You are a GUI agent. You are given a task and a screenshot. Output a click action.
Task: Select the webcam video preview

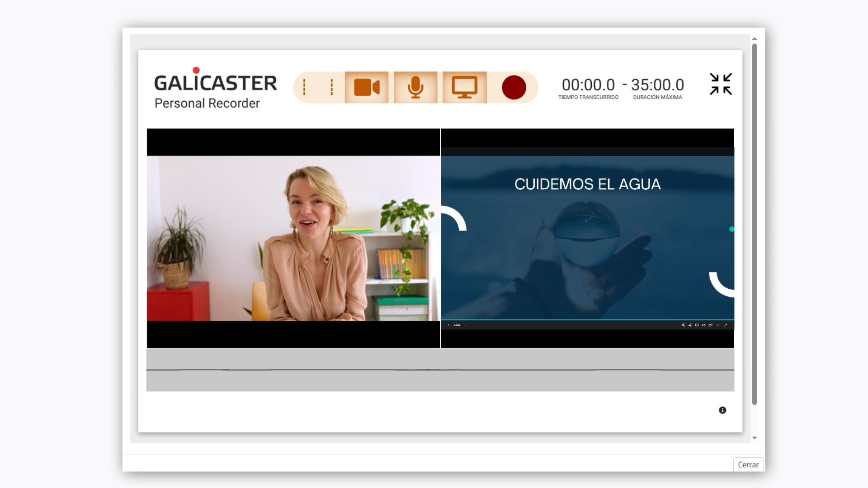point(293,238)
